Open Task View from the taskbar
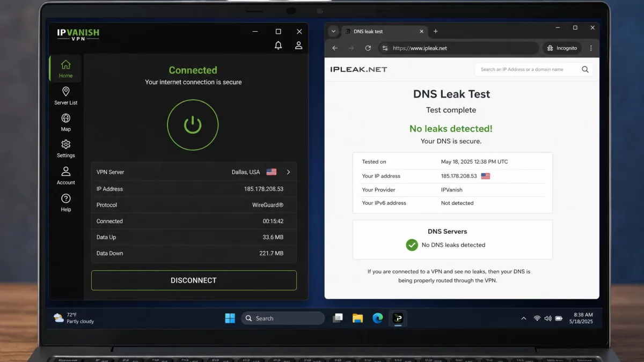 coord(338,318)
